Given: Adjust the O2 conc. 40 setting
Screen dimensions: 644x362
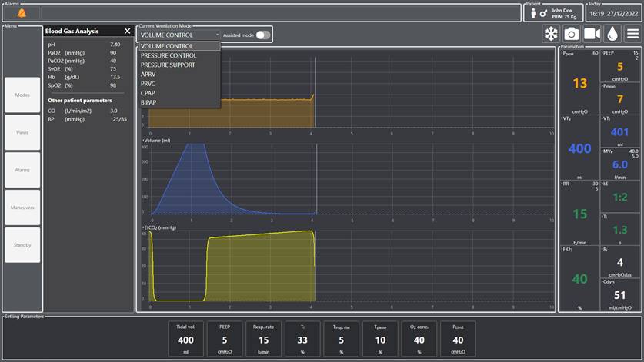Looking at the screenshot, I should click(x=419, y=339).
